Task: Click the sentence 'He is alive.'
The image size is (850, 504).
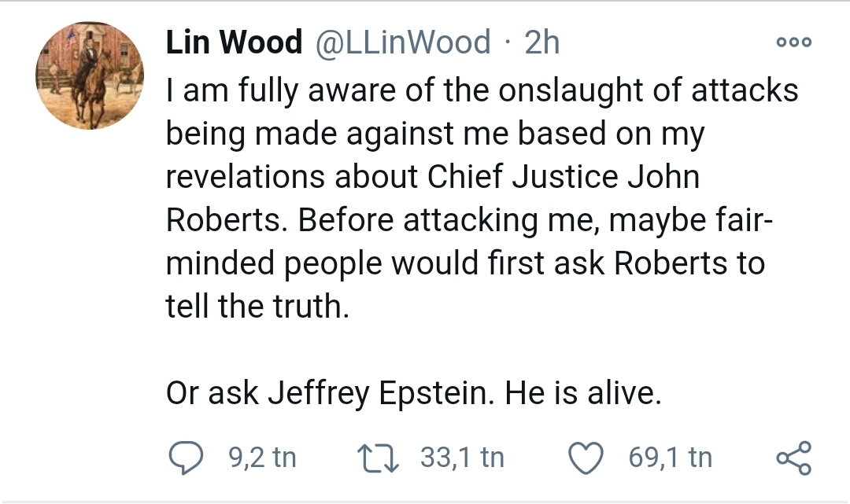Action: coord(582,393)
